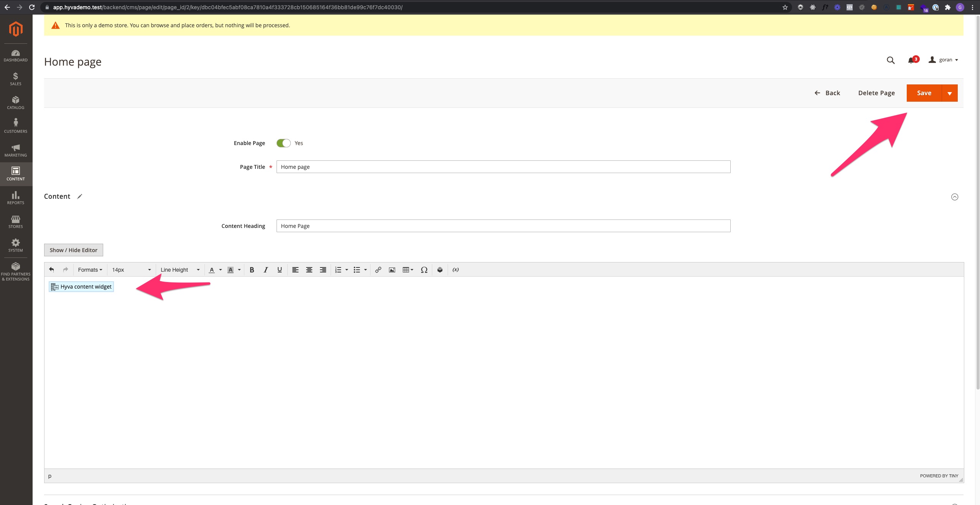Collapse the Content section
The height and width of the screenshot is (505, 980).
pyautogui.click(x=955, y=197)
